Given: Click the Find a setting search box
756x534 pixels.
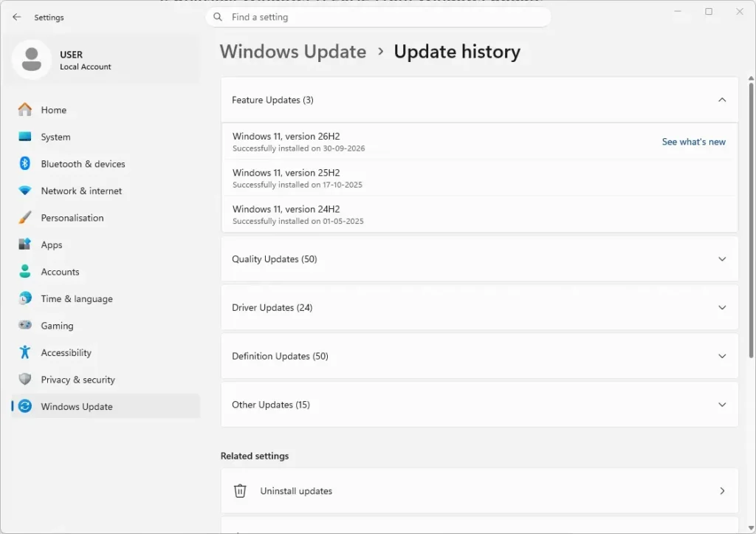Looking at the screenshot, I should [379, 17].
